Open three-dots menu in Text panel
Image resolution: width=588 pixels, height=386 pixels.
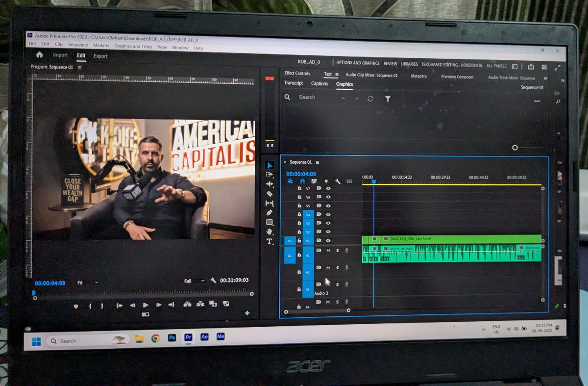coord(537,101)
